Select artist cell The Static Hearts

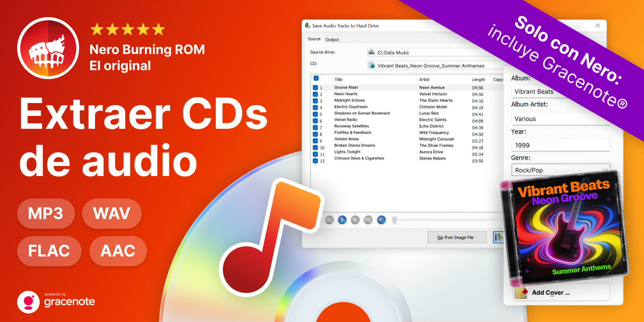[x=436, y=100]
